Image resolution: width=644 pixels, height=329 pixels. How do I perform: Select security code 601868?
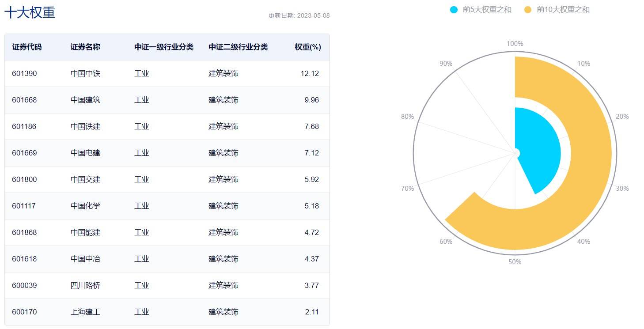click(x=24, y=233)
